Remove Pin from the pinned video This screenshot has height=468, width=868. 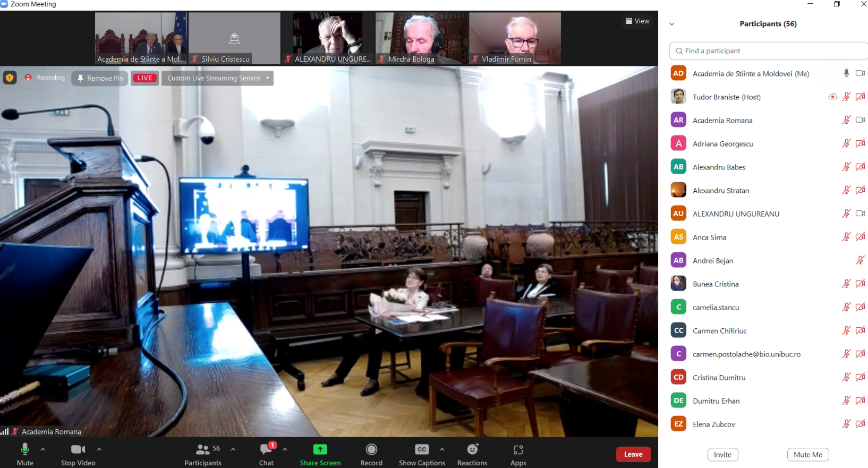(100, 78)
